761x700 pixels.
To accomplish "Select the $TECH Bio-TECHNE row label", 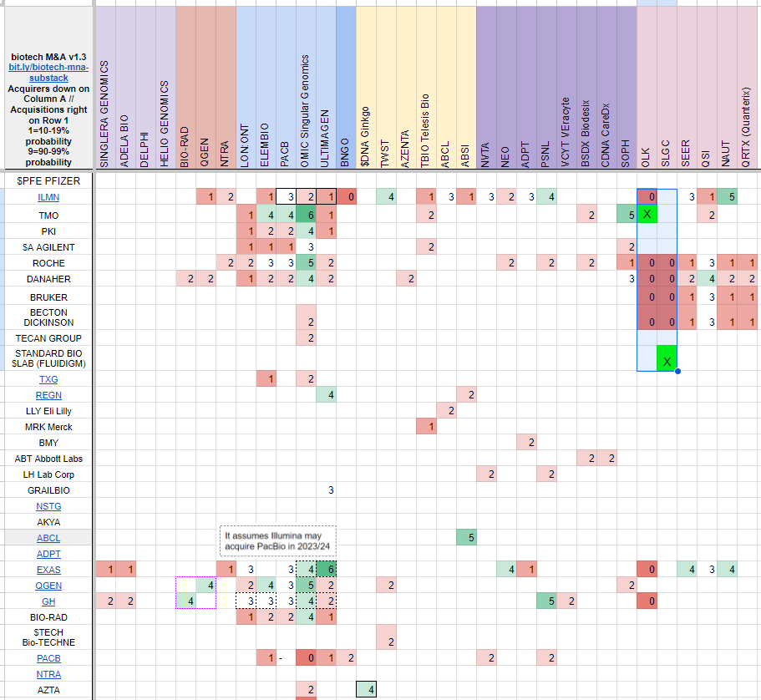I will [x=48, y=637].
